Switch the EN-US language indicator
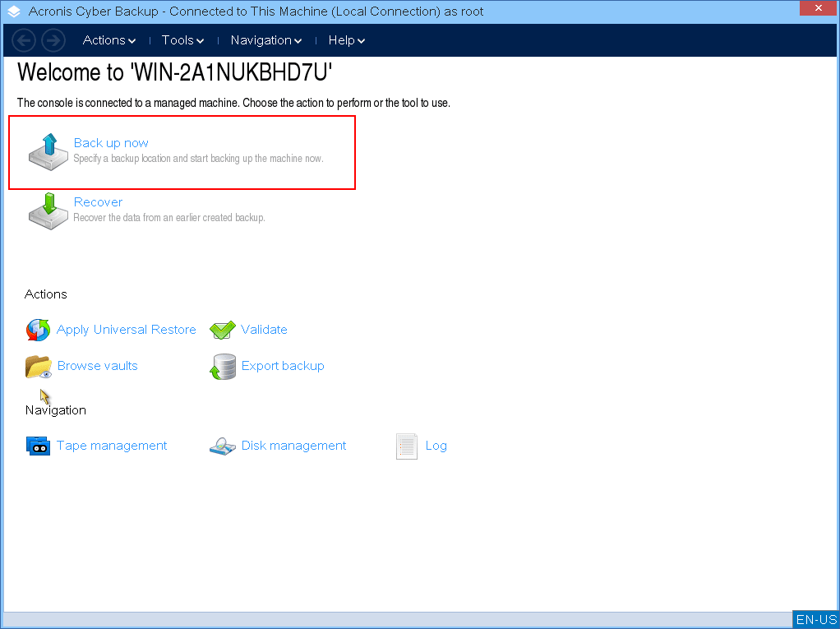This screenshot has height=629, width=840. pos(815,620)
